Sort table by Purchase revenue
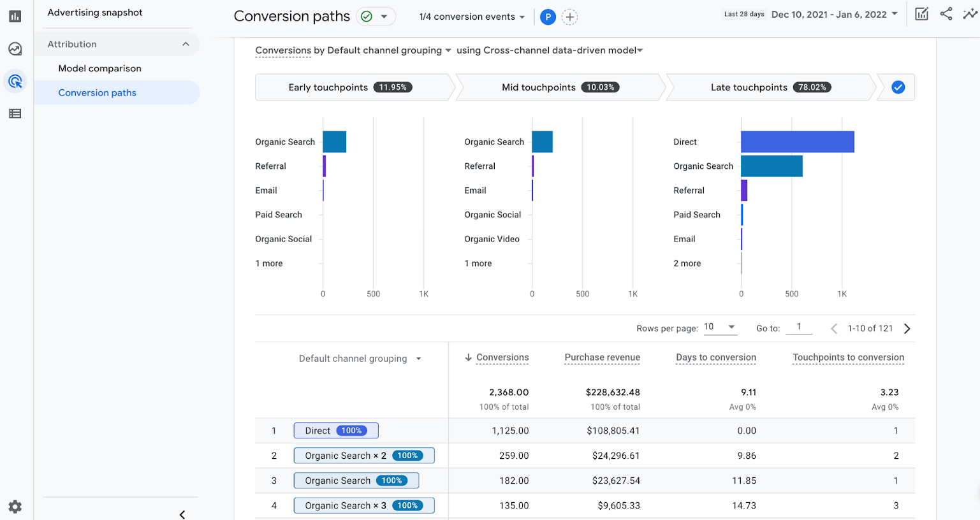Viewport: 980px width, 520px height. (x=601, y=357)
